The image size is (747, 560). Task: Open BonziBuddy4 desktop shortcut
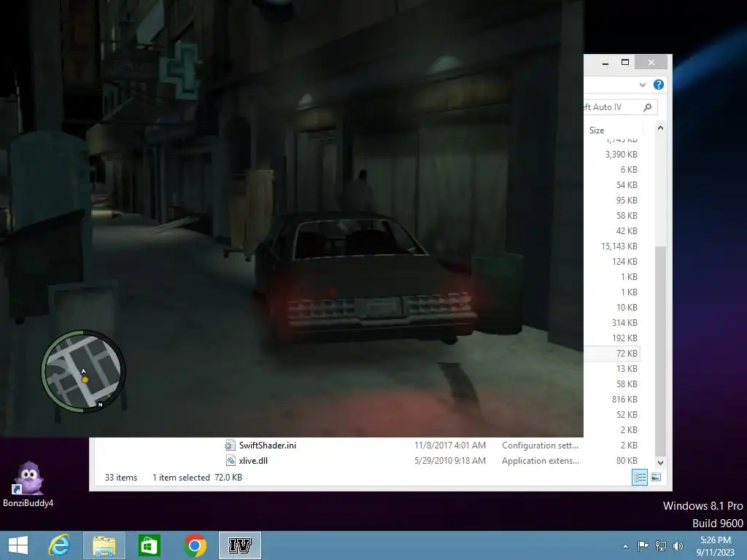pyautogui.click(x=28, y=484)
